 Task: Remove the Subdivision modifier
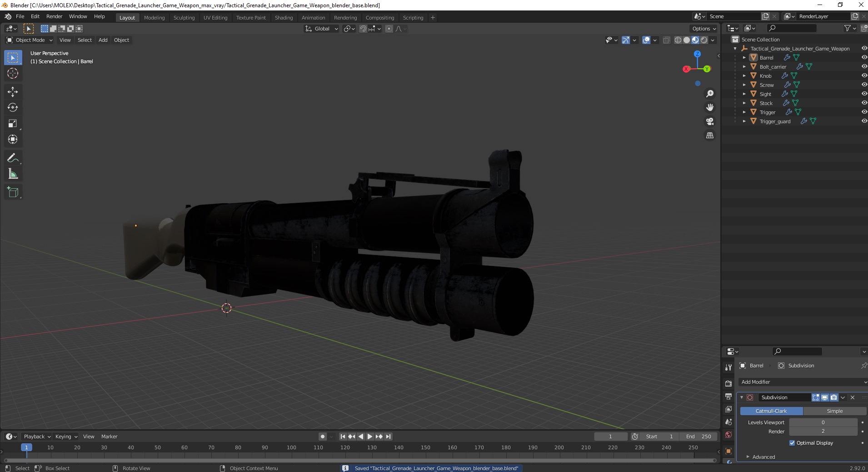(853, 397)
